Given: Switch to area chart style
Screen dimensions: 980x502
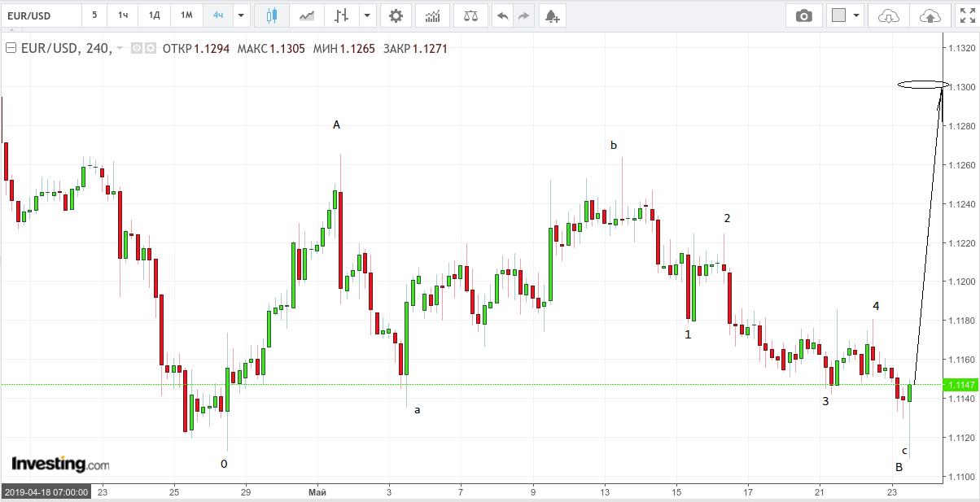Looking at the screenshot, I should (x=307, y=15).
